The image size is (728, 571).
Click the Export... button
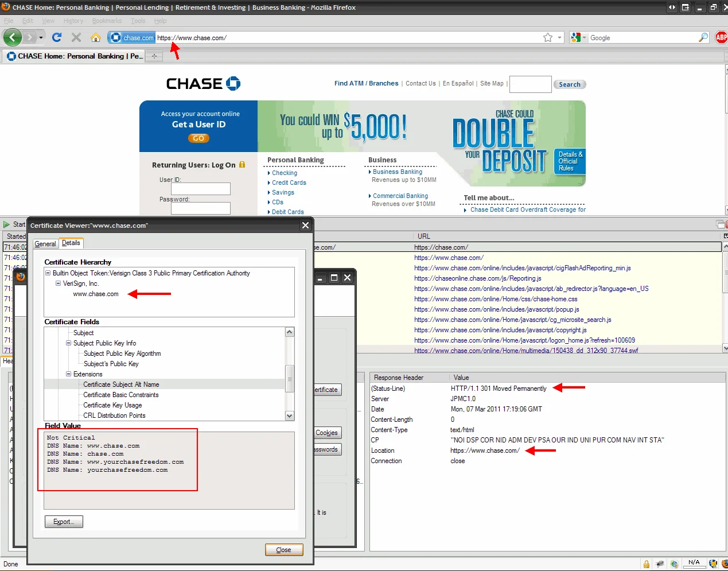click(x=64, y=522)
